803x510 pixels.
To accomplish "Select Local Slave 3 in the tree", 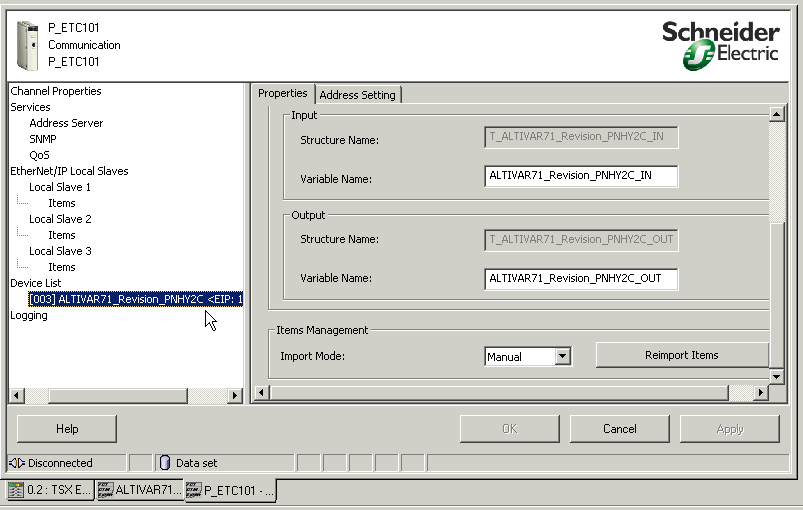I will click(60, 251).
